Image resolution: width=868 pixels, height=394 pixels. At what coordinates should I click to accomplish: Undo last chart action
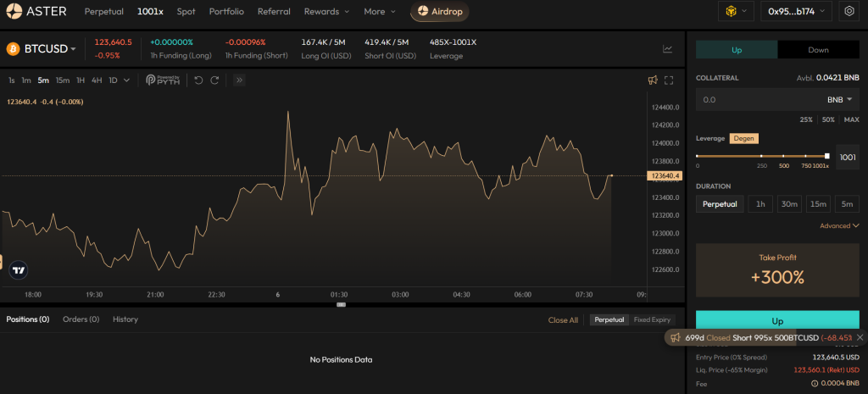(x=198, y=80)
